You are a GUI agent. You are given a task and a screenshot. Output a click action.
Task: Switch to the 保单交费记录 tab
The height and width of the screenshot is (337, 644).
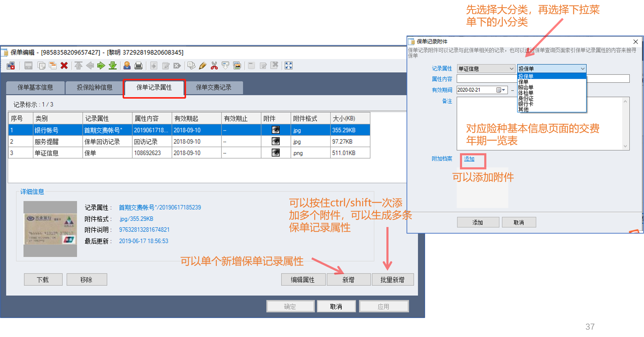tap(214, 88)
